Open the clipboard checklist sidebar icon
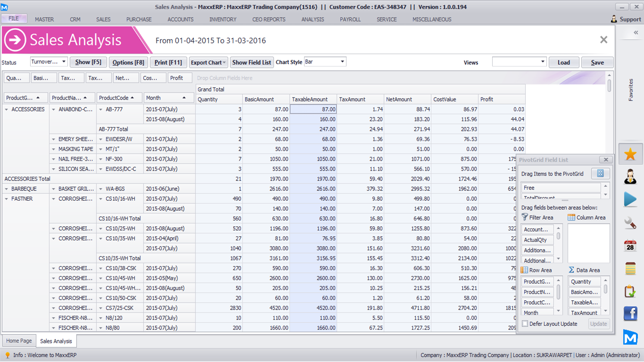Image resolution: width=644 pixels, height=362 pixels. [x=630, y=291]
